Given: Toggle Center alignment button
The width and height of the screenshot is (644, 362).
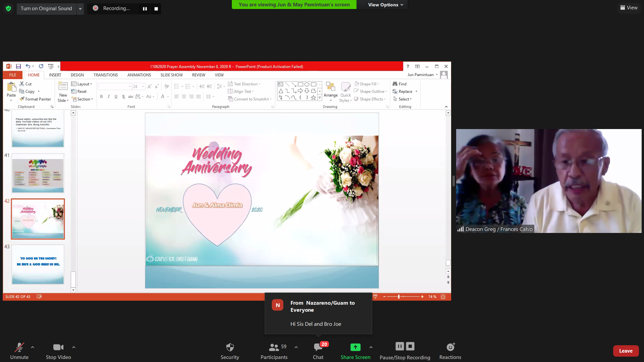Looking at the screenshot, I should (x=184, y=97).
